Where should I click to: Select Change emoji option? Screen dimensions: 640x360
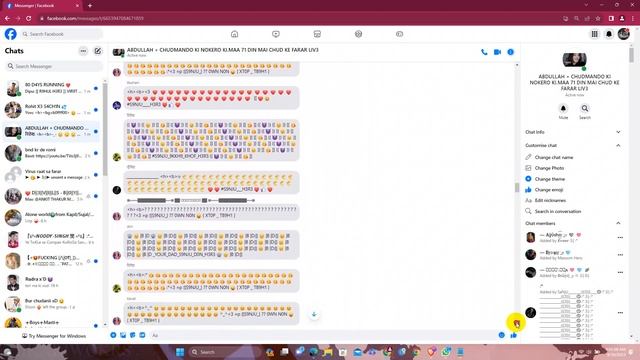[x=549, y=190]
